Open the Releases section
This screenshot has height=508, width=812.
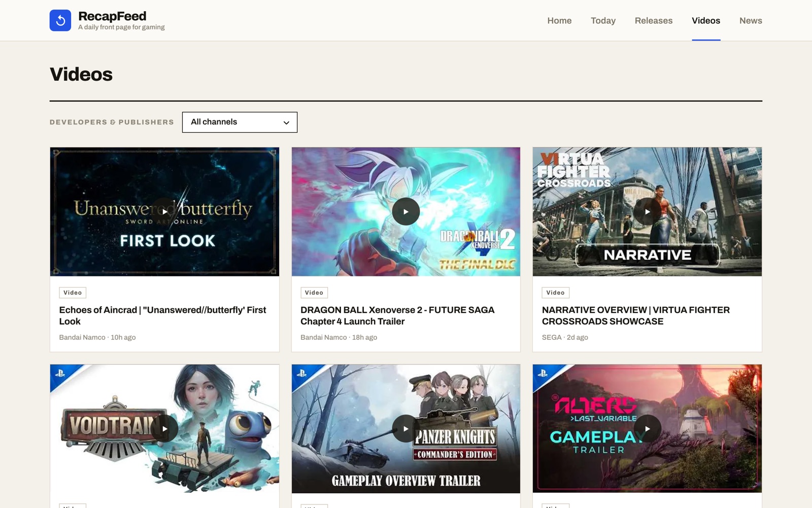[x=654, y=20]
